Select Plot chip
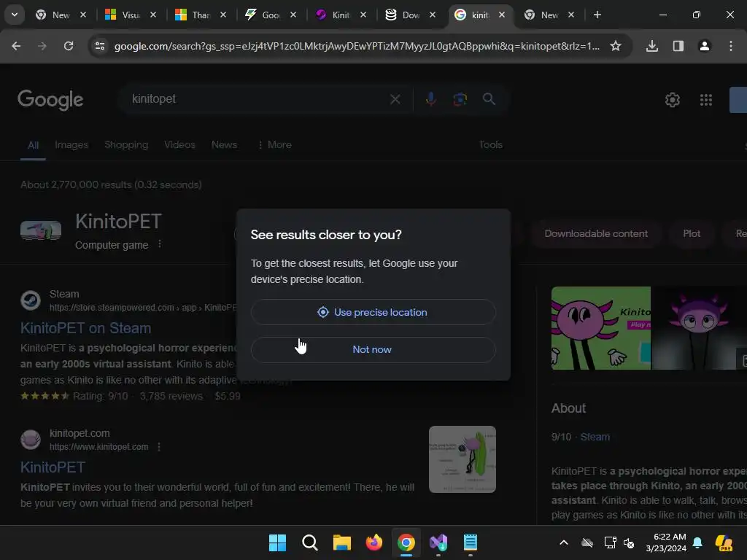 pyautogui.click(x=692, y=234)
